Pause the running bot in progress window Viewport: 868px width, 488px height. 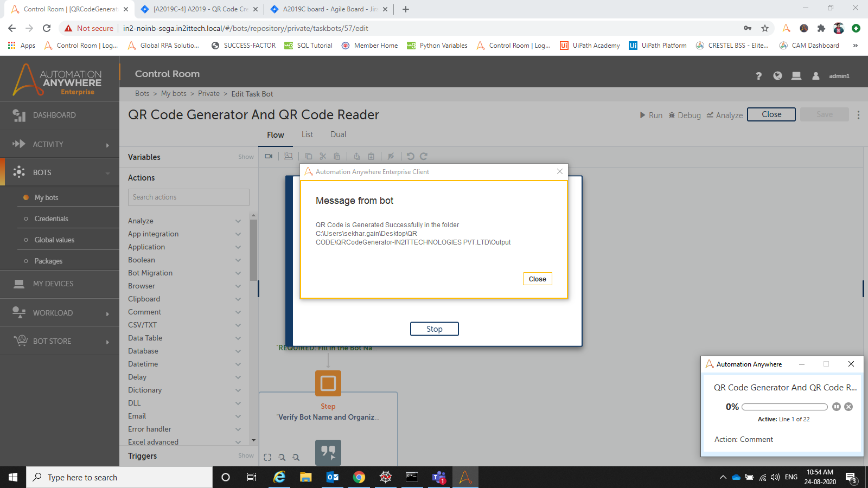[837, 407]
